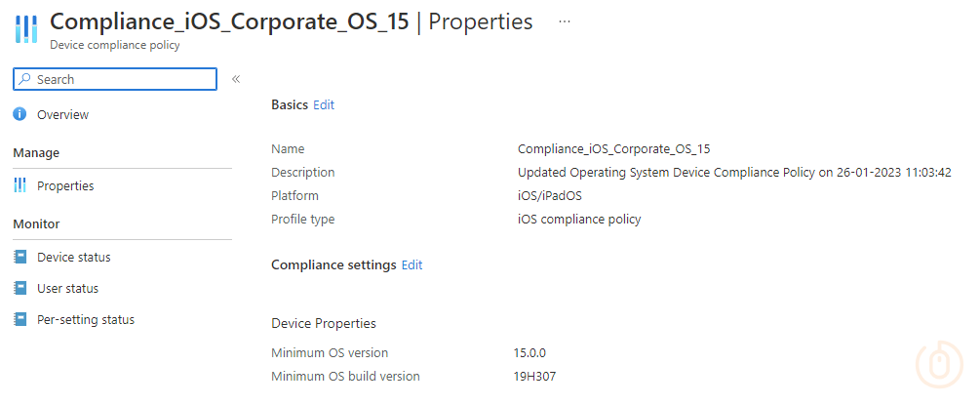
Task: Click the Properties sliders icon
Action: pyautogui.click(x=20, y=185)
